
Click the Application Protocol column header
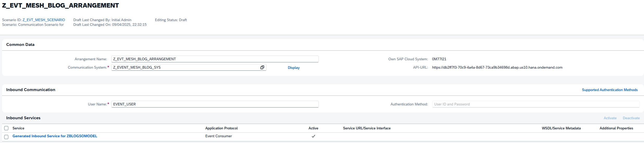221,128
